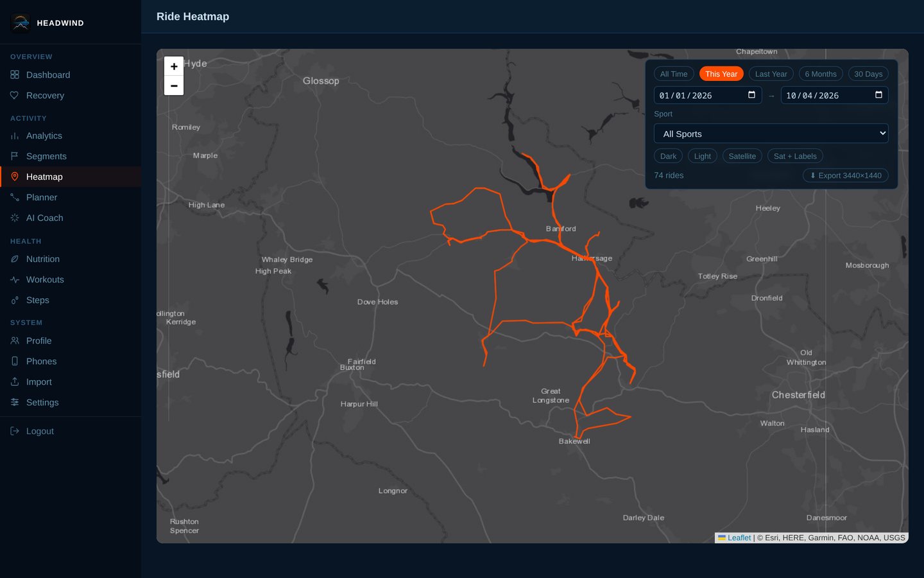924x578 pixels.
Task: Click the Ride Heatmap page title
Action: click(x=193, y=17)
